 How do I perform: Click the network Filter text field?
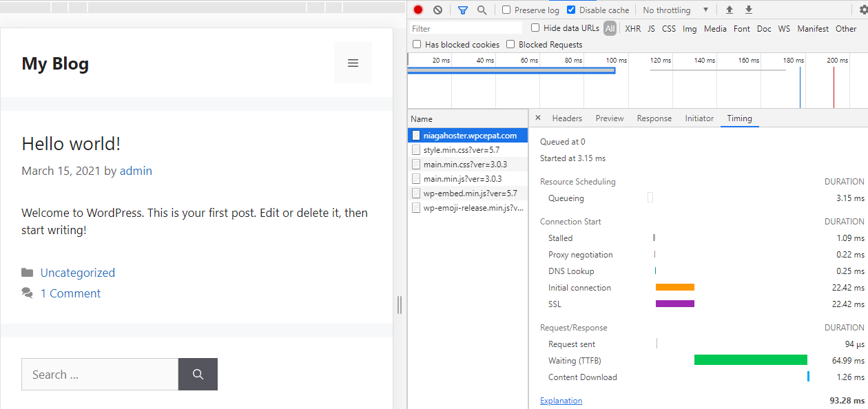pos(466,28)
